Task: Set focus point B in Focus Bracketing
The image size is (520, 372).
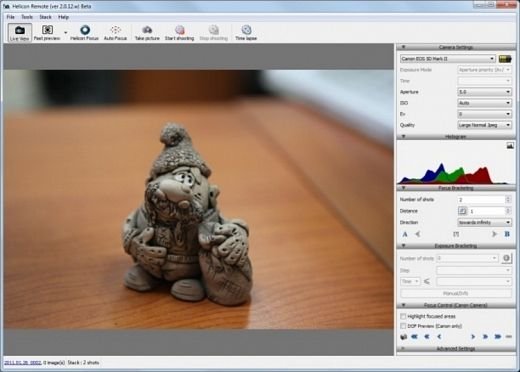Action: click(507, 234)
